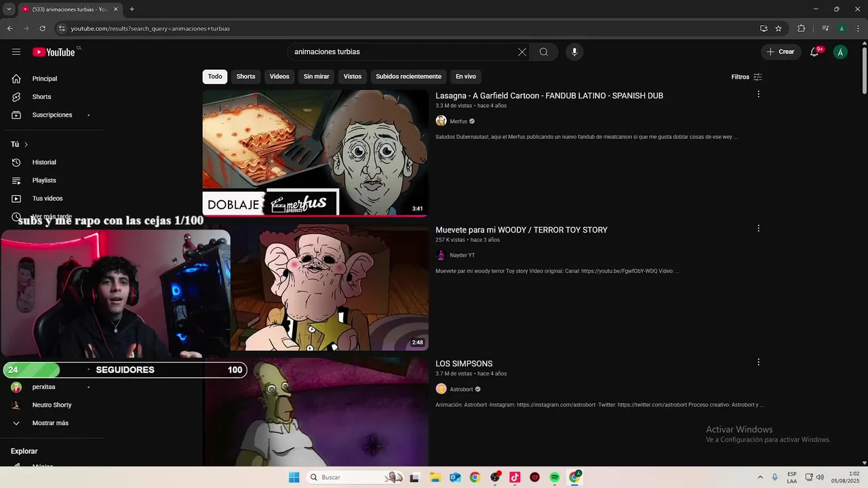
Task: Open options menu for Muevete para mi WOODY
Action: point(758,228)
